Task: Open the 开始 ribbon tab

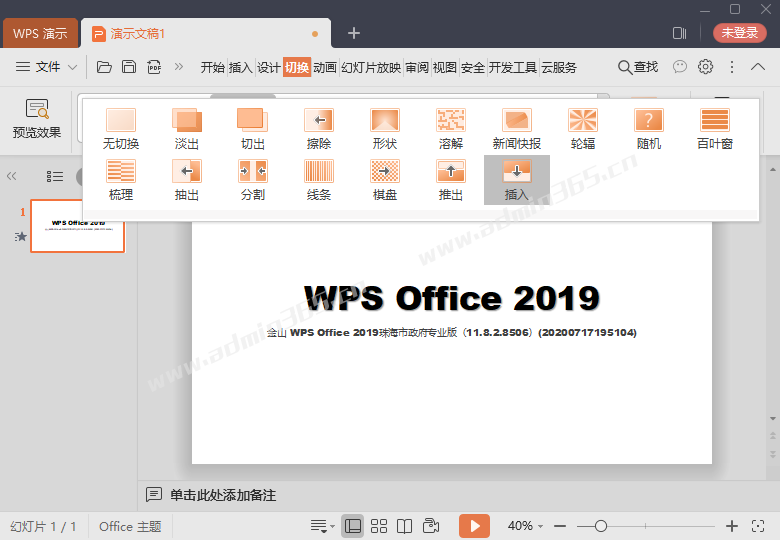Action: tap(212, 67)
